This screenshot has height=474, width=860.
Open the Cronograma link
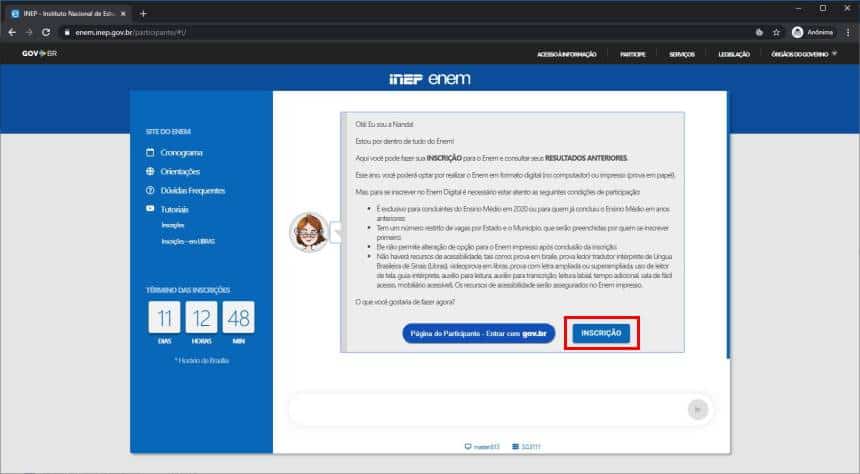(x=182, y=153)
